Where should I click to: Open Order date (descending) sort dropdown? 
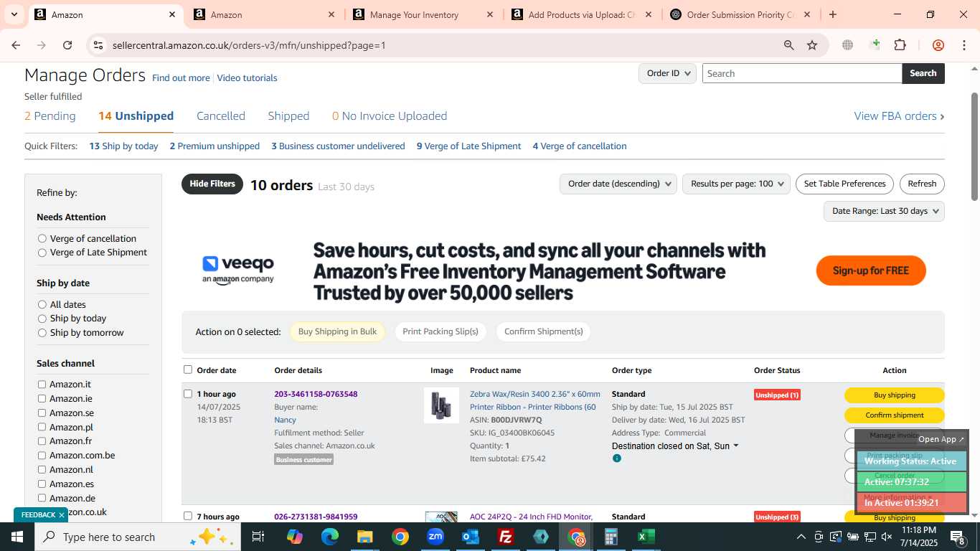click(618, 184)
